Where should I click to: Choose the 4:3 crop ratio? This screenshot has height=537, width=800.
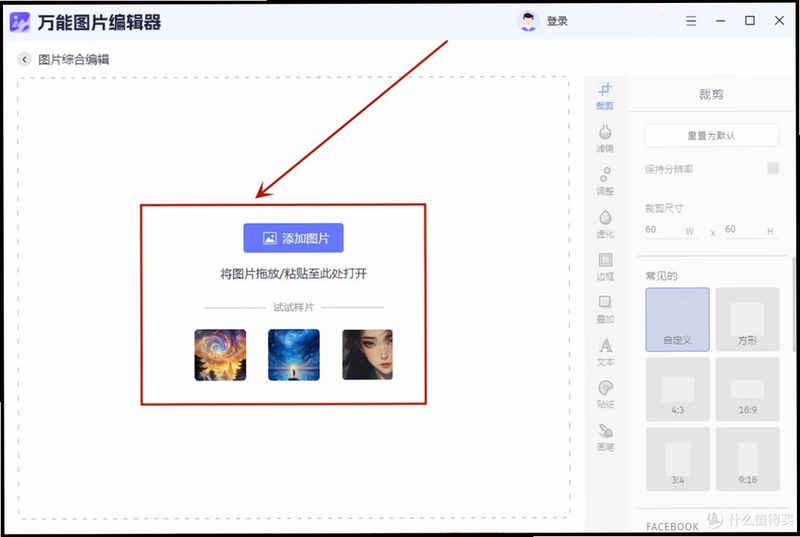coord(677,389)
